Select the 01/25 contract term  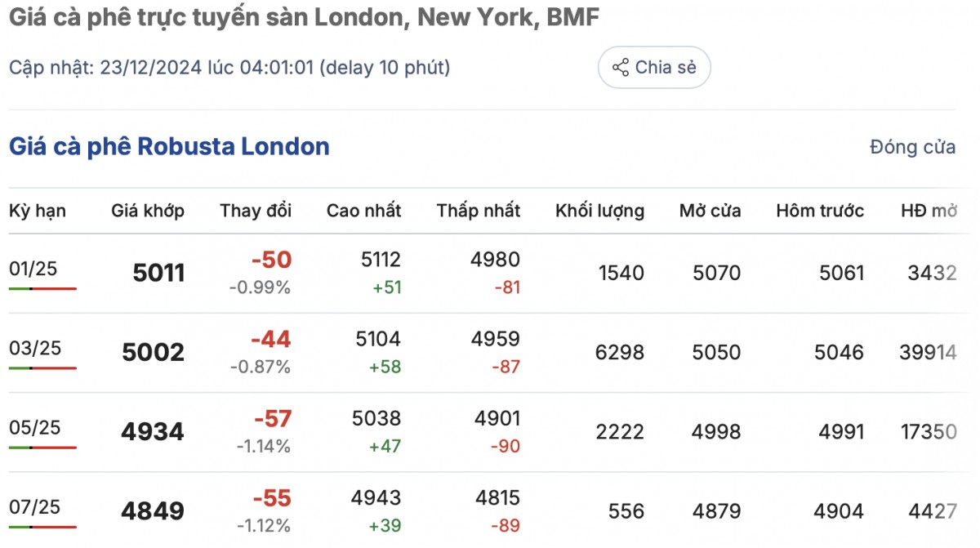[x=33, y=269]
